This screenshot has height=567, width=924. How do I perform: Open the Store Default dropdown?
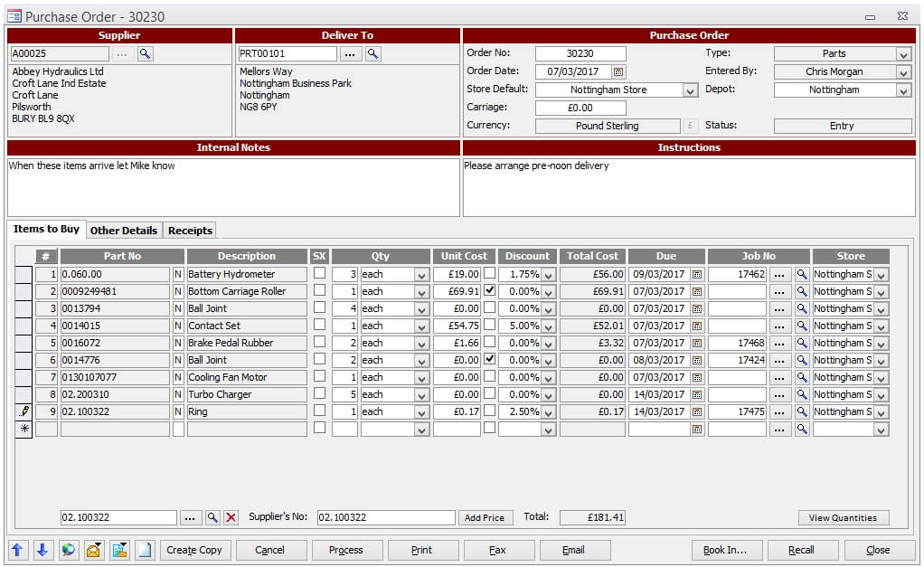coord(689,90)
